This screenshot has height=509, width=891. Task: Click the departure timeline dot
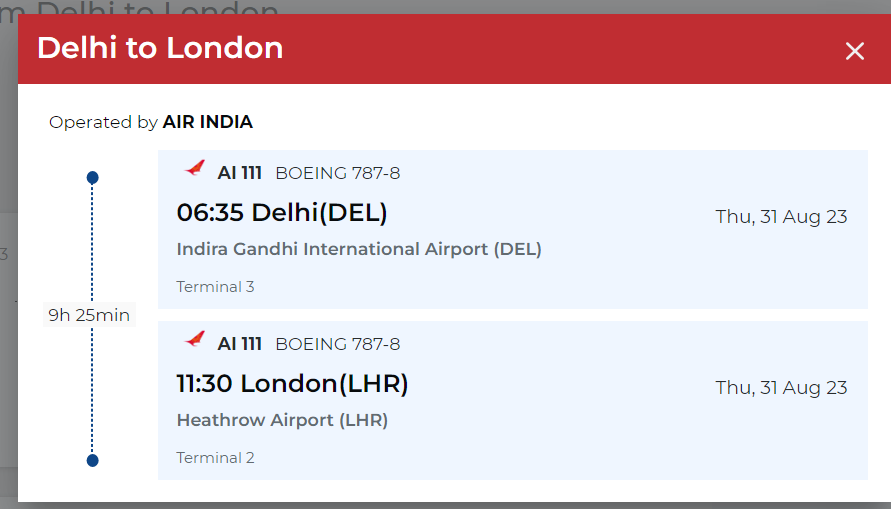(x=93, y=178)
